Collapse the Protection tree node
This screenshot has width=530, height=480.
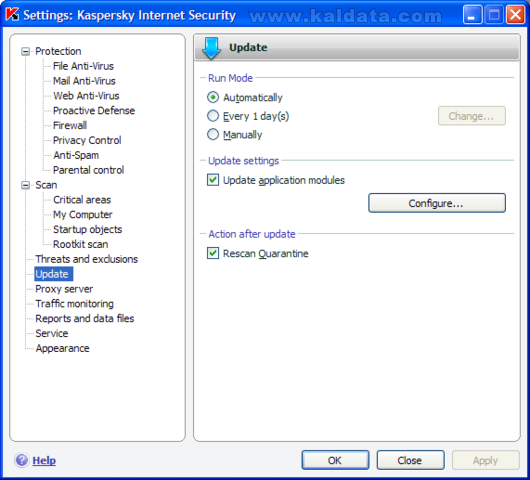tap(25, 51)
